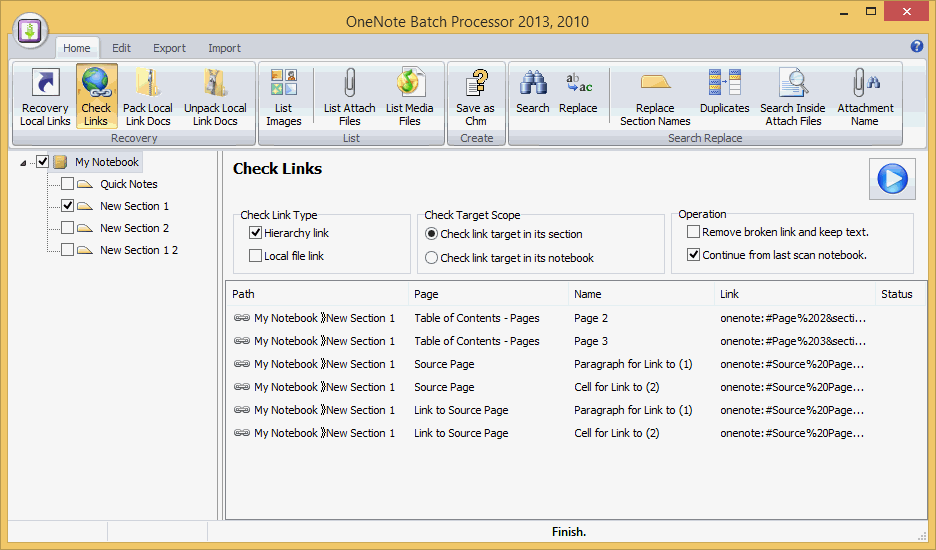Start the check with the blue play button
936x550 pixels.
point(892,179)
